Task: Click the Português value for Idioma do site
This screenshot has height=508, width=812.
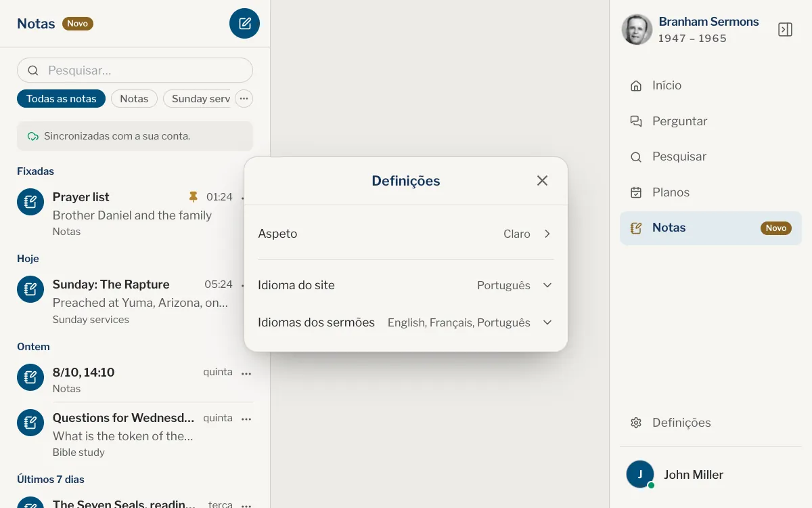Action: (x=503, y=286)
